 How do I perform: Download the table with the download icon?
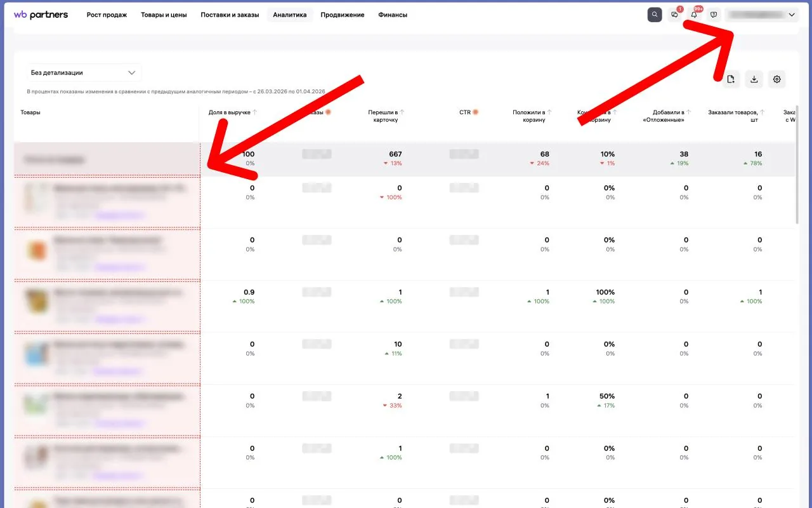[x=754, y=79]
